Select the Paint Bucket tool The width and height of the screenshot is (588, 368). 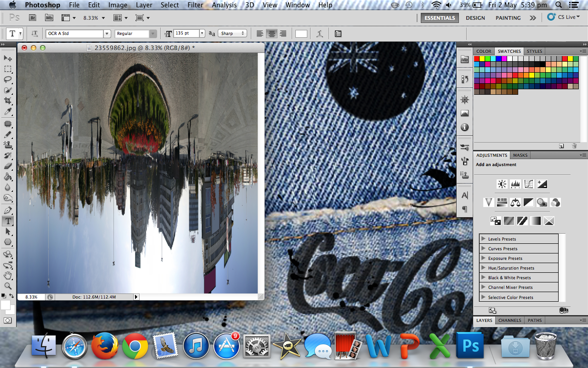tap(8, 177)
